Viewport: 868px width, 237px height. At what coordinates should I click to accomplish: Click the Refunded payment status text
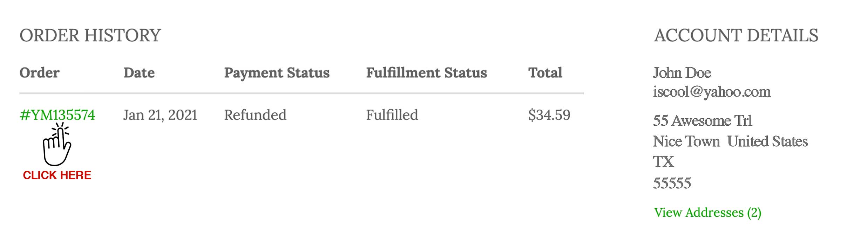point(255,115)
